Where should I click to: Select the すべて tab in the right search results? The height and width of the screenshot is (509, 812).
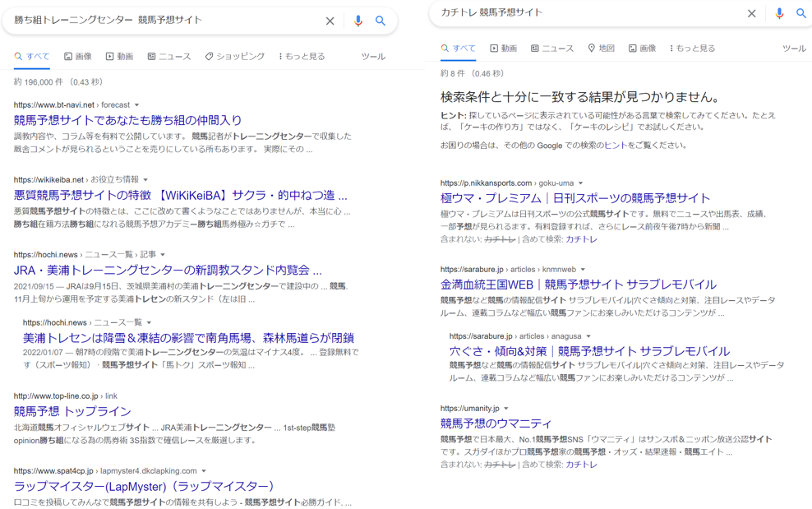click(459, 49)
